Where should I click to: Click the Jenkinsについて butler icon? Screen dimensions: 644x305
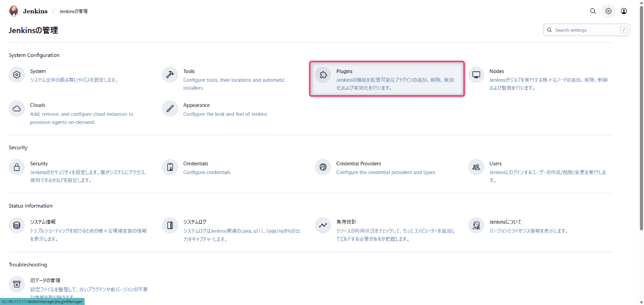pos(476,226)
